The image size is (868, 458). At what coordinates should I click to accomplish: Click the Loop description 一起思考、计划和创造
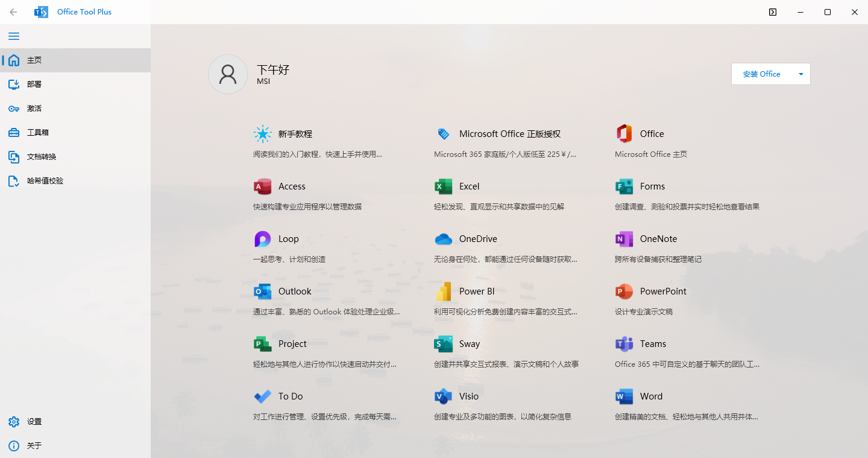(289, 259)
